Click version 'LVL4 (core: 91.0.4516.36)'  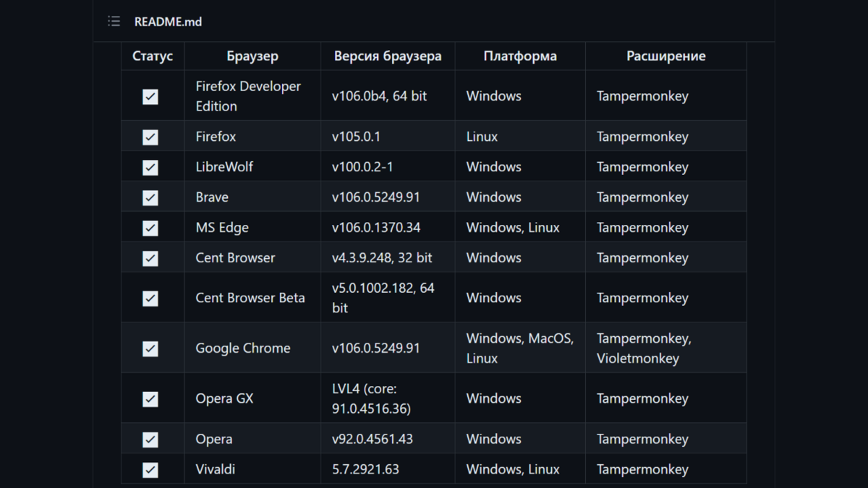(x=372, y=398)
